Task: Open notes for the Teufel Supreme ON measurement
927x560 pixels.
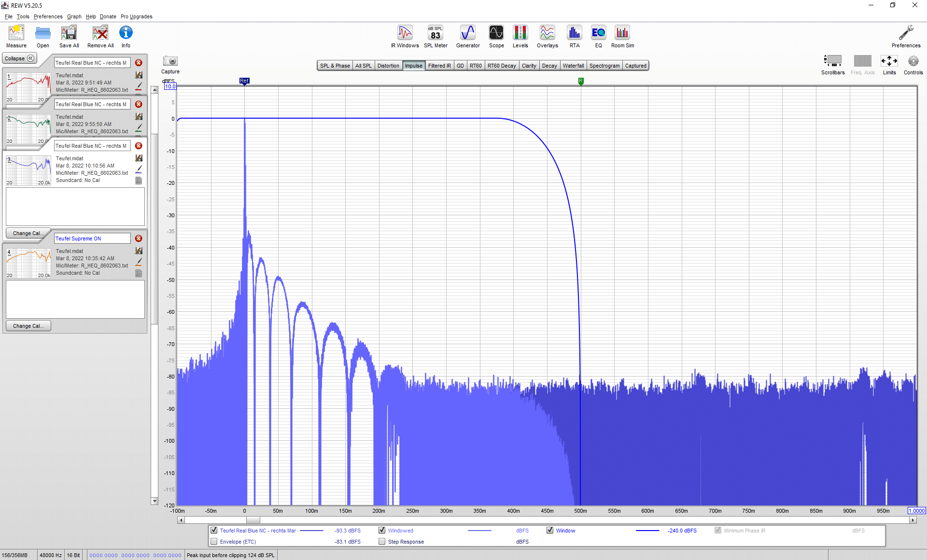Action: point(139,273)
